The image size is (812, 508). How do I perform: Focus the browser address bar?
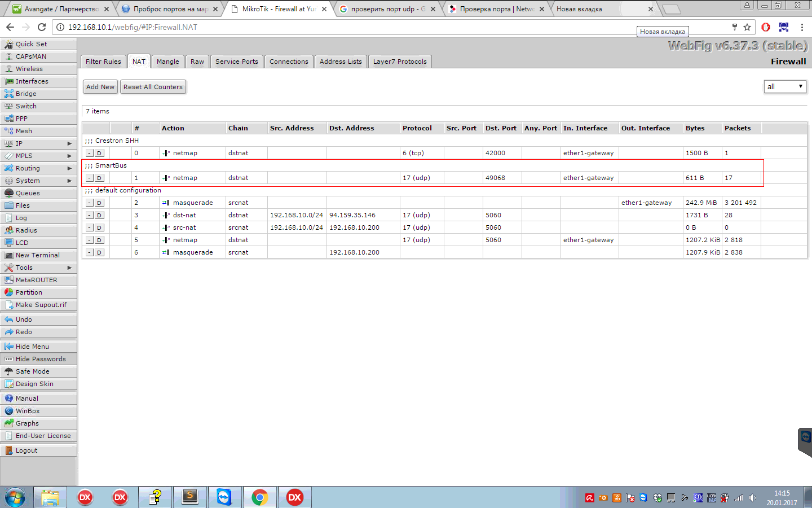pos(395,27)
